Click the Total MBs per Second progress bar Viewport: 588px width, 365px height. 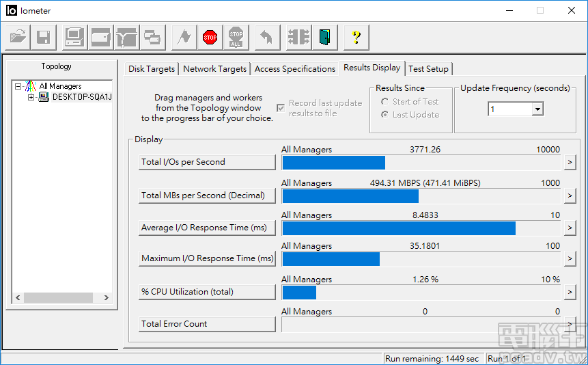[421, 196]
